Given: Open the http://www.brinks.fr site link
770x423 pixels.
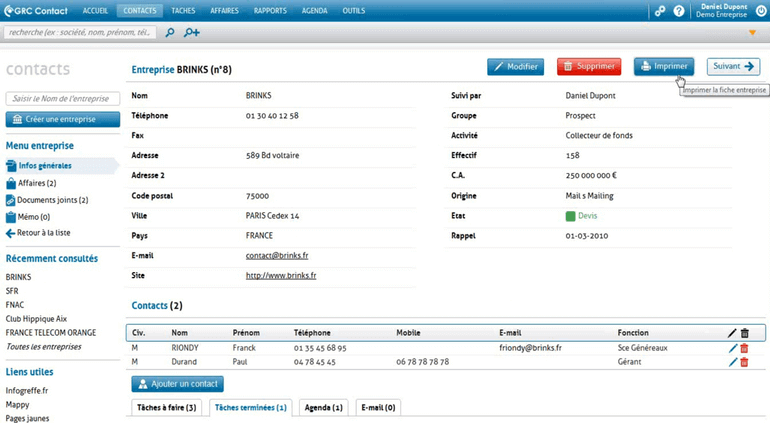Looking at the screenshot, I should tap(281, 276).
